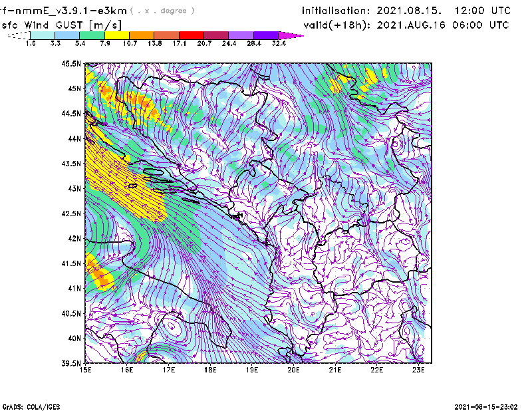Click the 'sfc Wind GUST [m/s]' title

tap(61, 25)
